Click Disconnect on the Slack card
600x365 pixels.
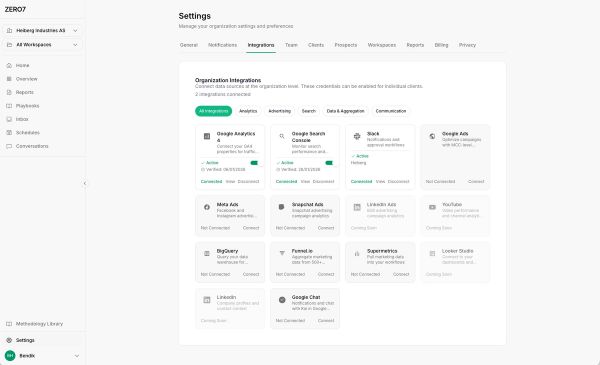(x=398, y=182)
